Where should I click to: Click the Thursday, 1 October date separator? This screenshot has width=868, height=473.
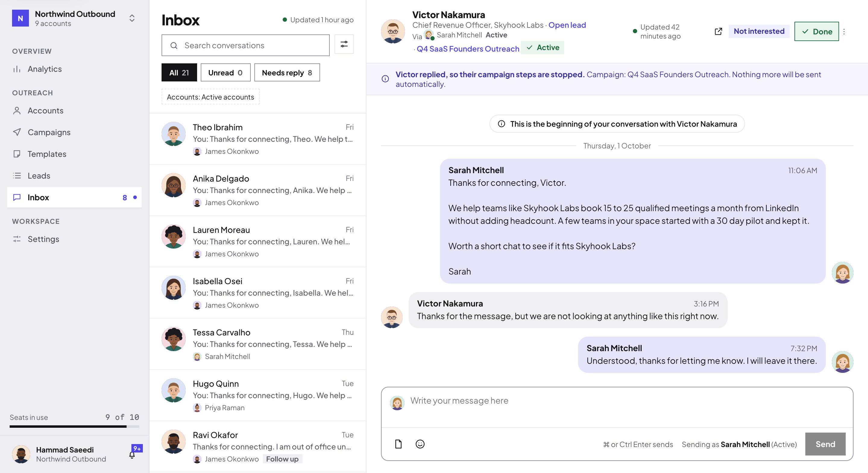pos(617,146)
